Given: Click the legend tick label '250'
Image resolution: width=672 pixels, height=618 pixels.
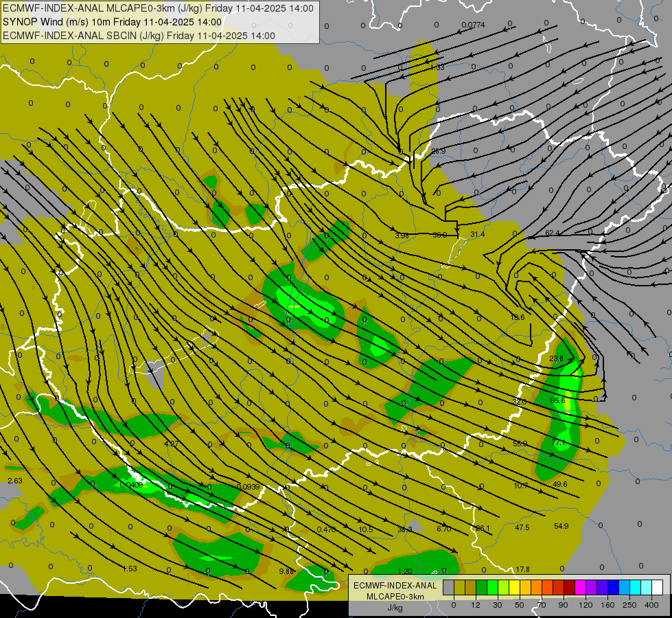Looking at the screenshot, I should click(x=629, y=605).
